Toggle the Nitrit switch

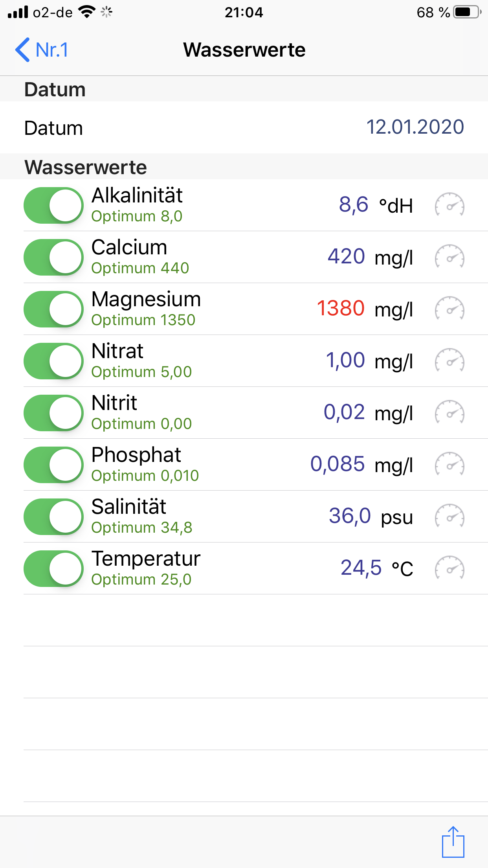53,413
